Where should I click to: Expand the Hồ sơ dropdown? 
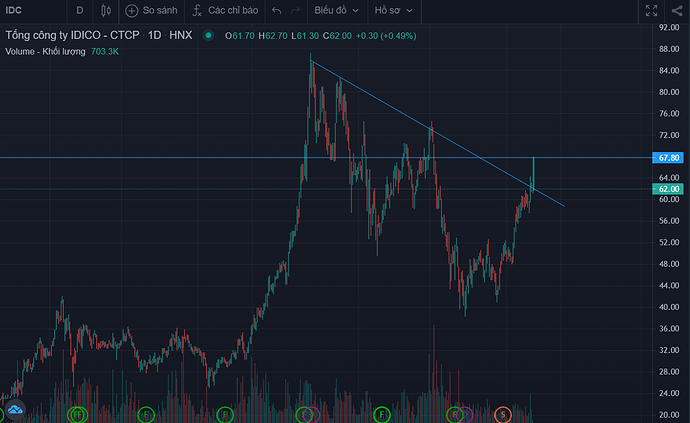(393, 11)
